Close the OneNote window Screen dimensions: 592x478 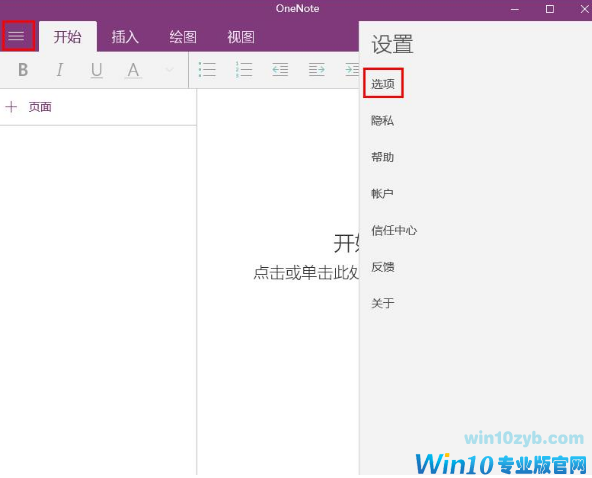point(584,9)
